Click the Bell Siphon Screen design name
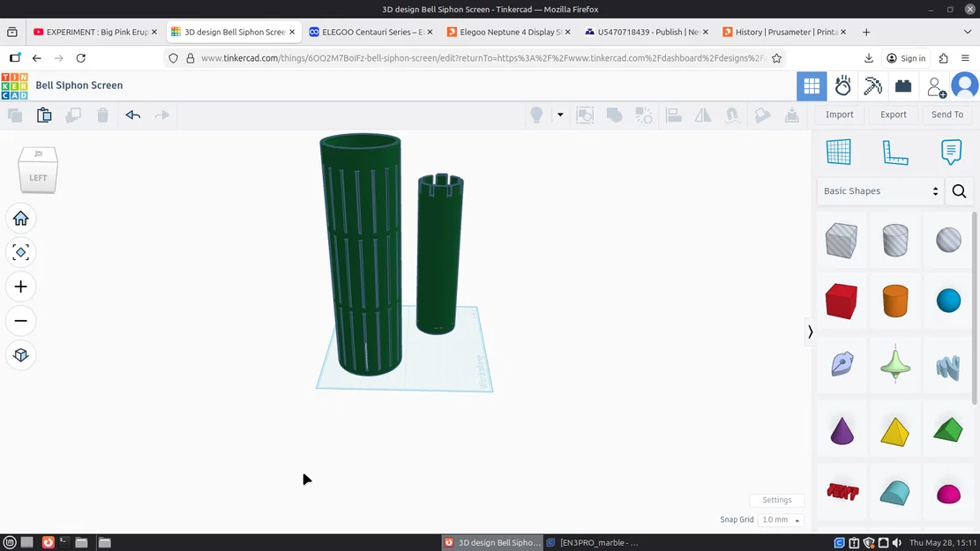980x551 pixels. click(x=79, y=86)
